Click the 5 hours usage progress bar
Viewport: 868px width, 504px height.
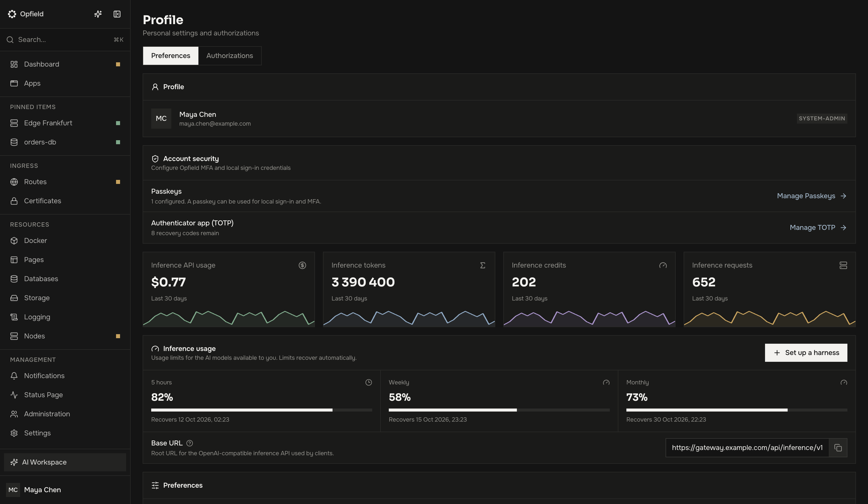click(x=262, y=410)
